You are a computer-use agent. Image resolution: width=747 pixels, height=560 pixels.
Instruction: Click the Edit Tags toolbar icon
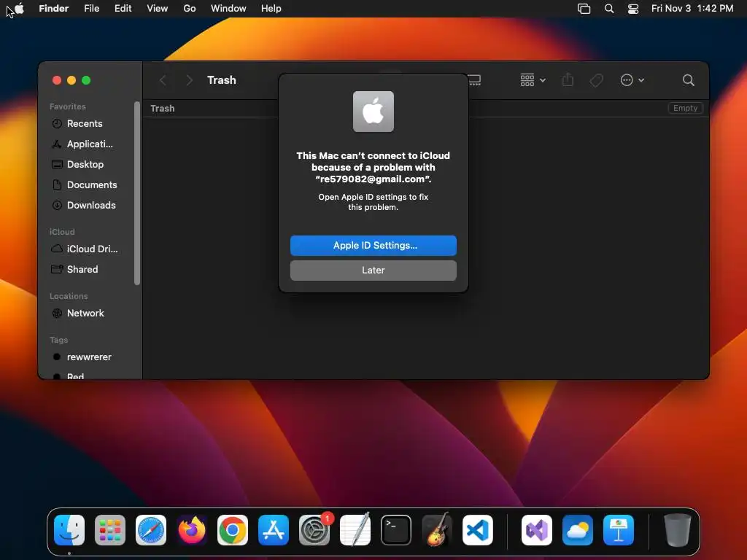(597, 80)
